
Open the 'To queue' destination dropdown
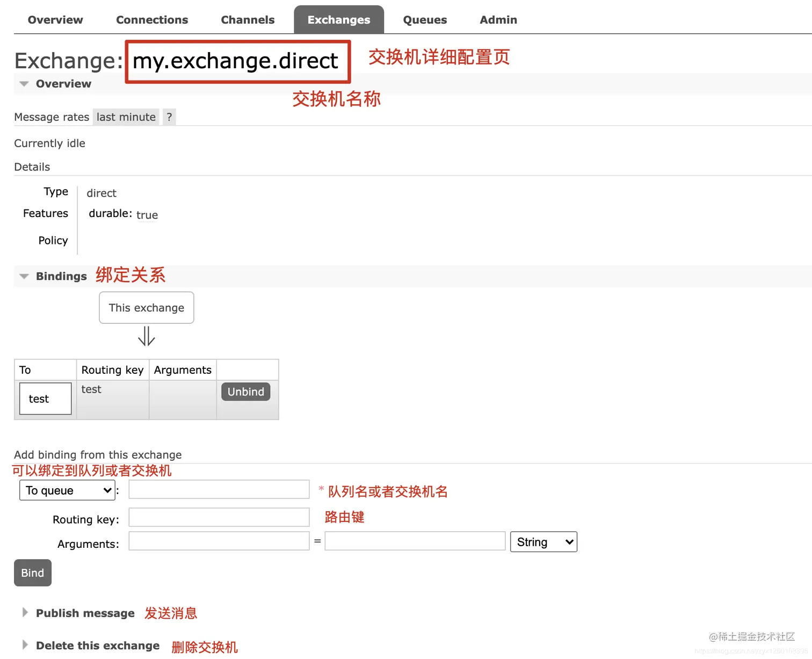tap(67, 490)
